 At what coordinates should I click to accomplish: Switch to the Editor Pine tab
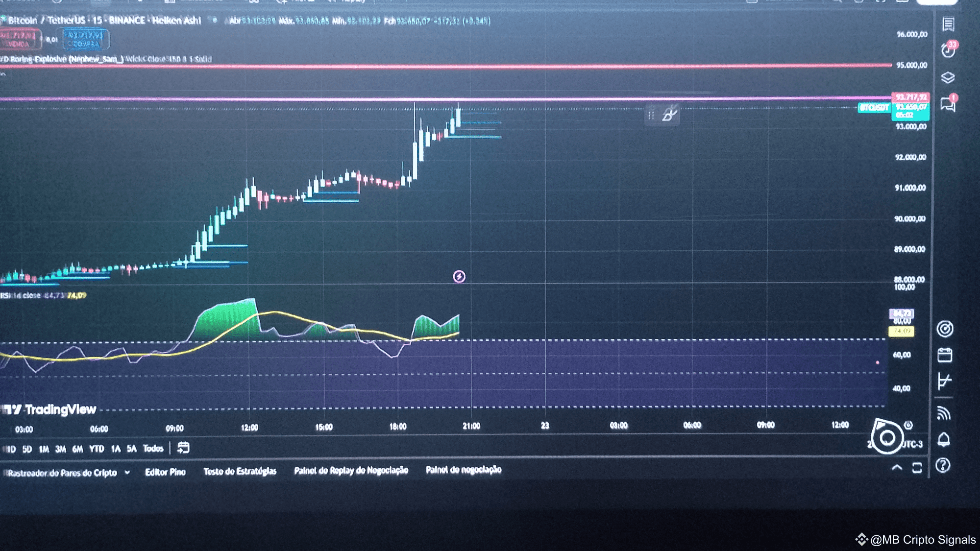point(165,472)
